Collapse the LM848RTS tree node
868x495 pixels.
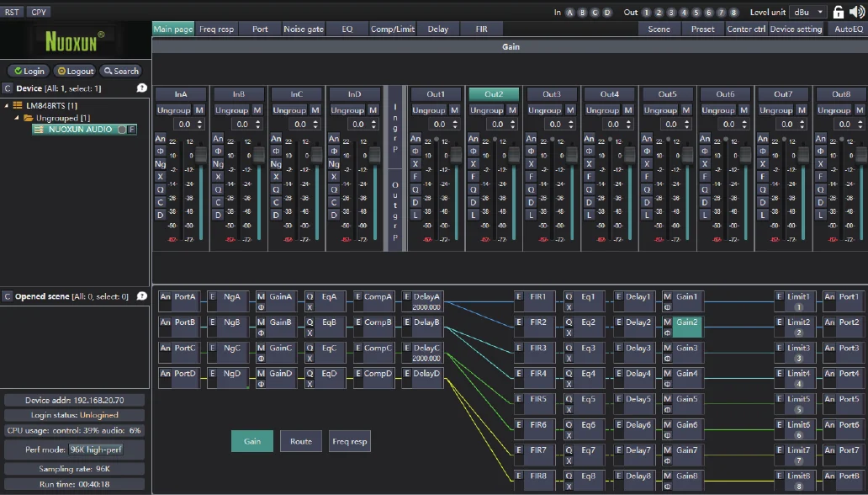tap(7, 105)
